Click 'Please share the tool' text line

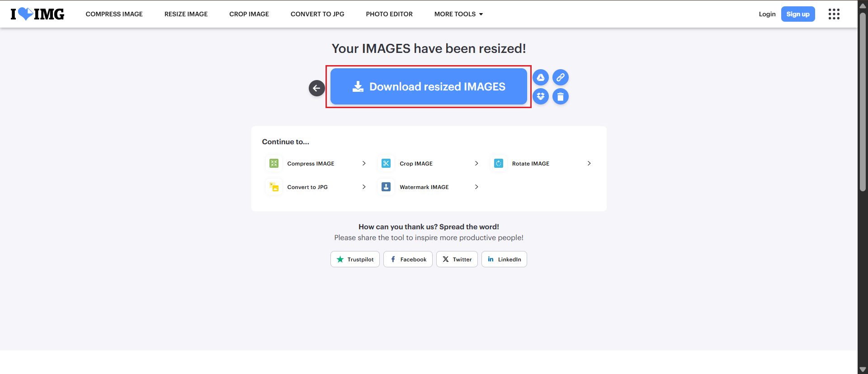pyautogui.click(x=429, y=237)
